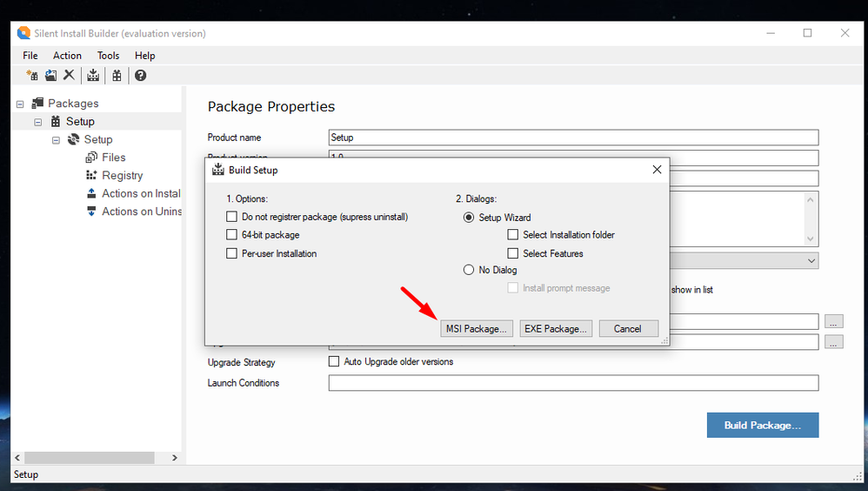Image resolution: width=868 pixels, height=491 pixels.
Task: Check Select Installation folder option
Action: pos(513,235)
